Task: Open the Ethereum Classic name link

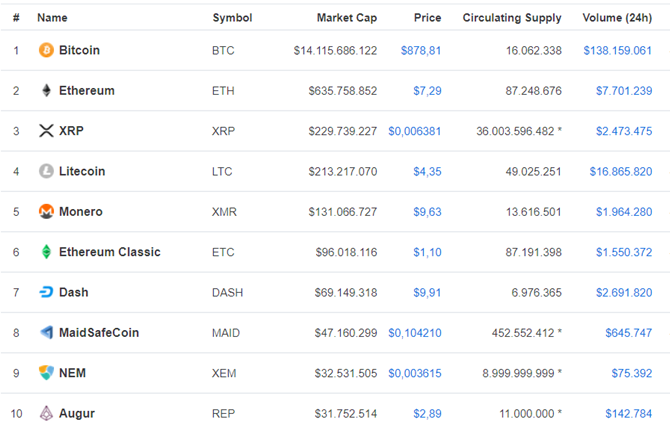Action: (x=110, y=252)
